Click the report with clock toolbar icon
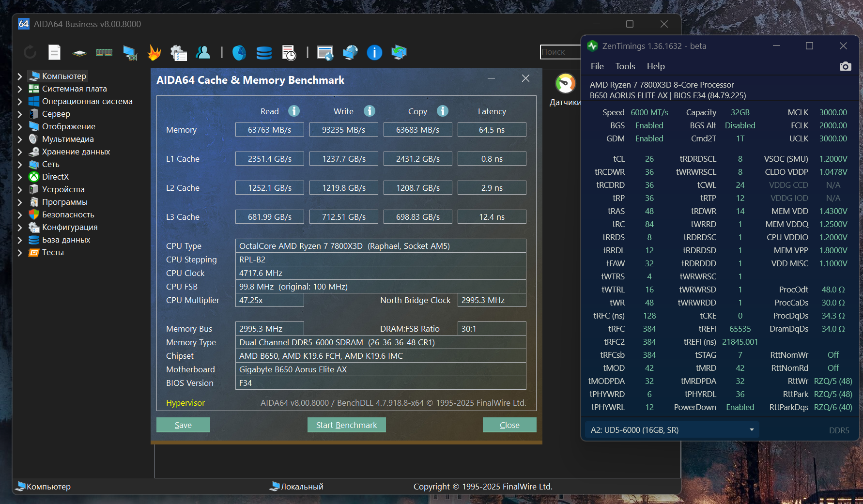The height and width of the screenshot is (504, 863). click(289, 53)
